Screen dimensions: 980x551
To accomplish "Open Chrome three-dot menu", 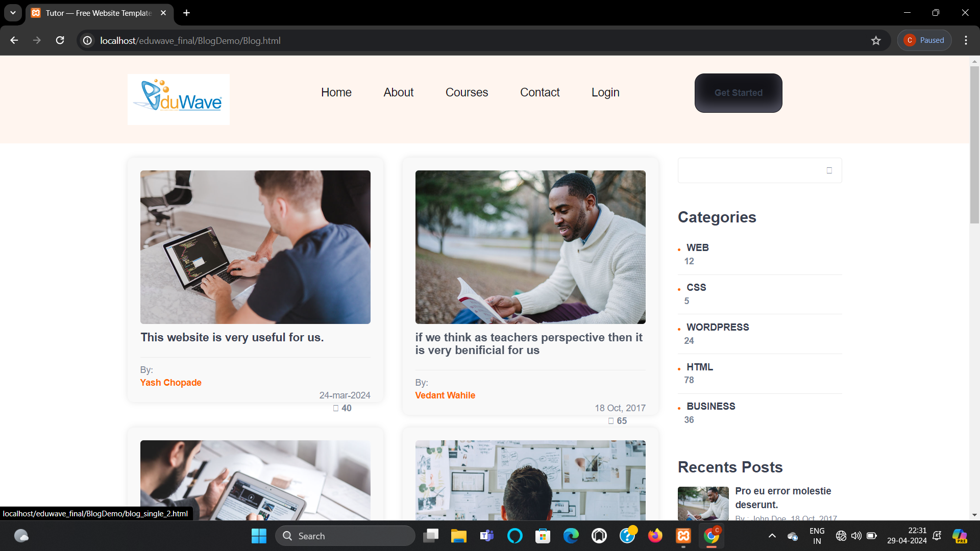I will (966, 40).
